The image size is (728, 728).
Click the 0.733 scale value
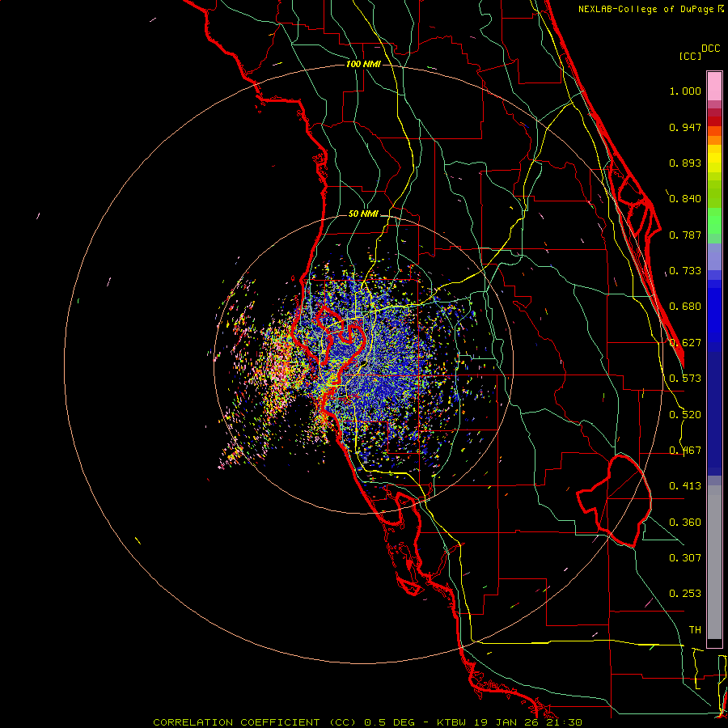(x=685, y=271)
